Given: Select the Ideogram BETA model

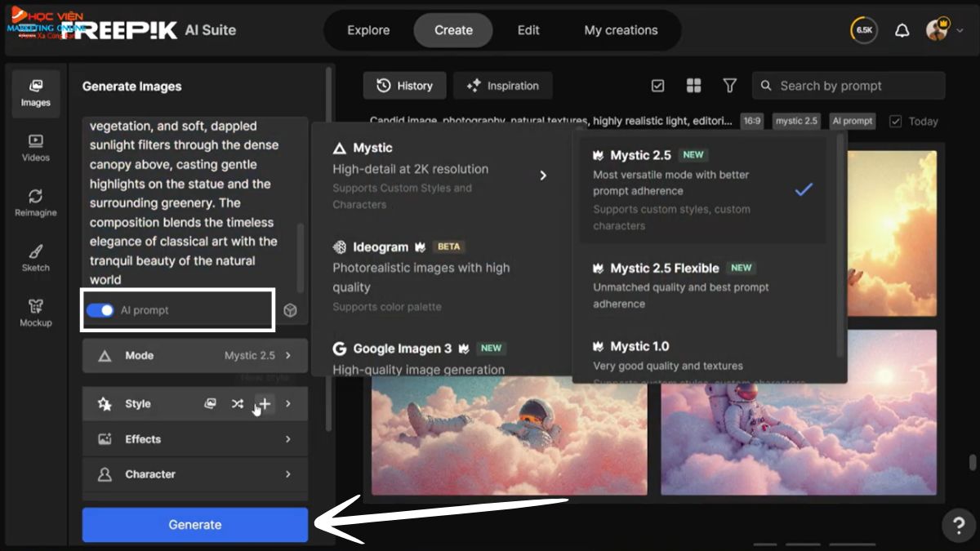Looking at the screenshot, I should (x=440, y=278).
